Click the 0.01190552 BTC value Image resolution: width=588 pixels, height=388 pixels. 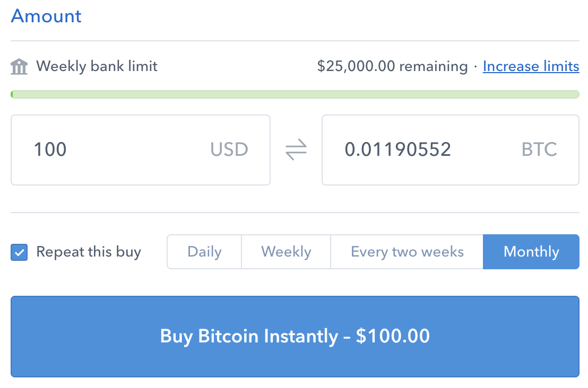(x=398, y=149)
